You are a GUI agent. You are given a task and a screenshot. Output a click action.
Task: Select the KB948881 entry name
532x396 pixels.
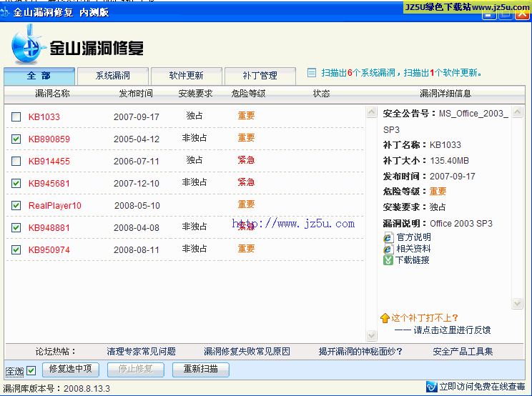tap(49, 227)
